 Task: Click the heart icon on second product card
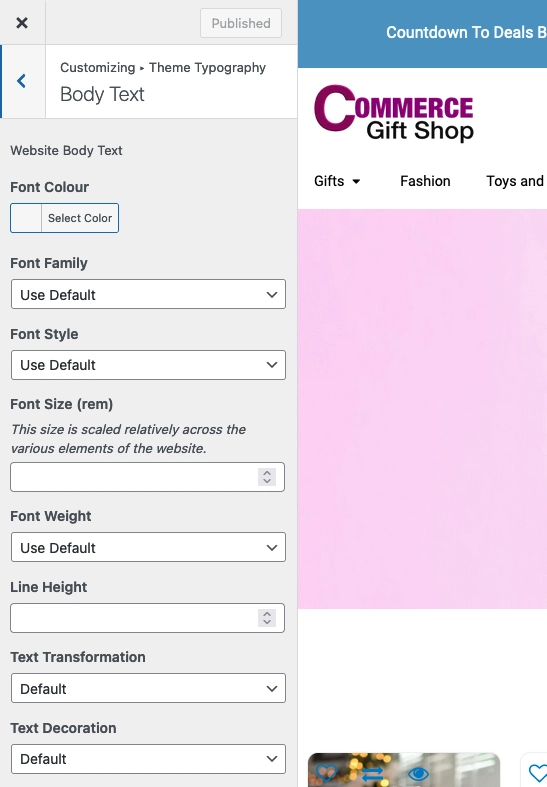[538, 773]
